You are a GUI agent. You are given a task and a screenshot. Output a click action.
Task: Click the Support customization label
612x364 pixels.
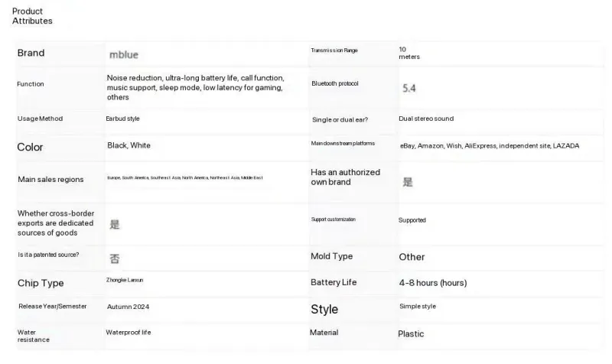pos(334,219)
